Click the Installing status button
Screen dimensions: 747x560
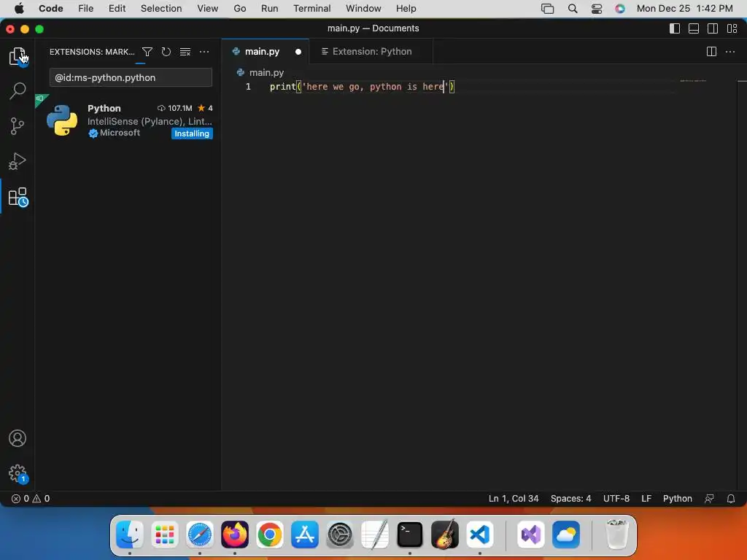point(192,134)
